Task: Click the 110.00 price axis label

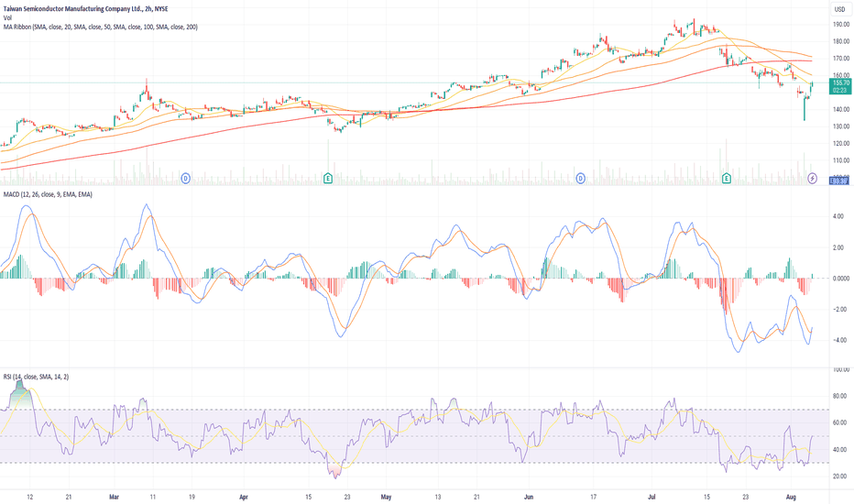Action: coord(841,160)
